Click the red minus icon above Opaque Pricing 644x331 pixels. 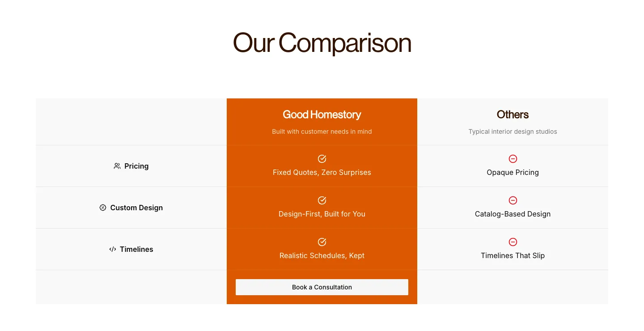513,159
